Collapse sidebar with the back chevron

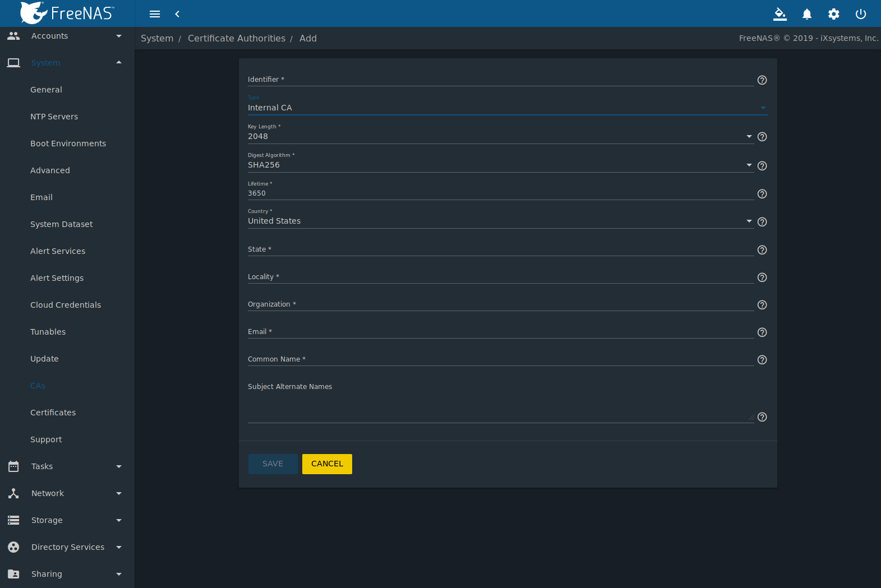click(x=177, y=14)
